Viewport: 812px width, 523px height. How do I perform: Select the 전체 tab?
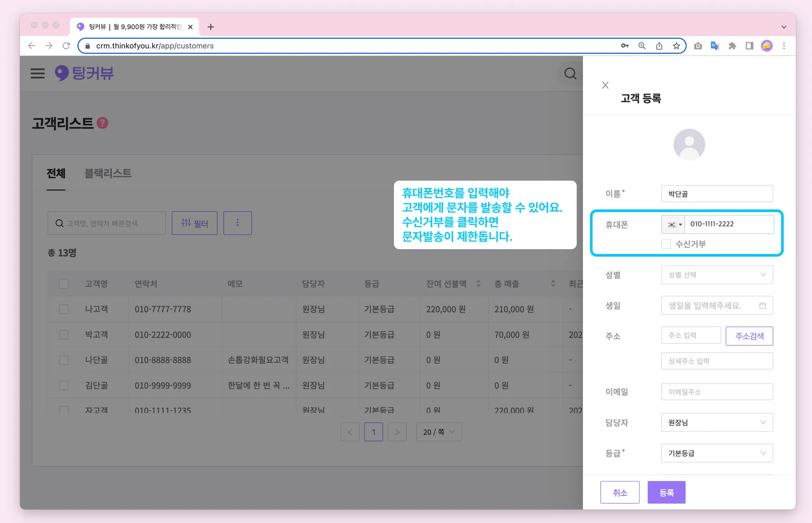click(x=56, y=173)
